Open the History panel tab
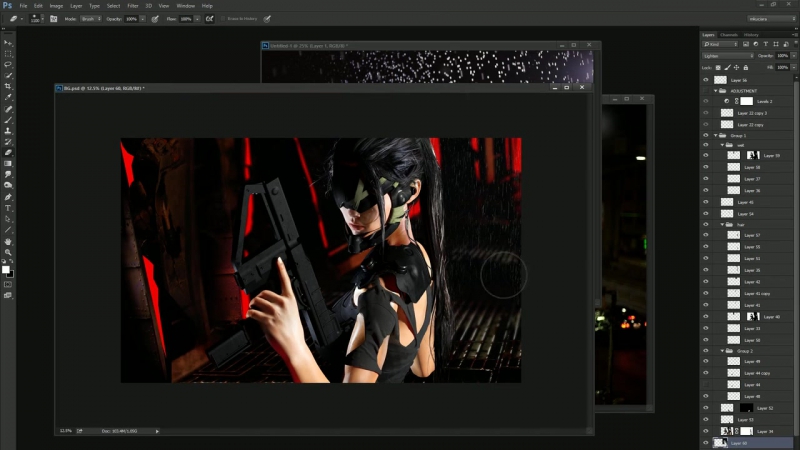Viewport: 800px width, 450px height. (751, 35)
